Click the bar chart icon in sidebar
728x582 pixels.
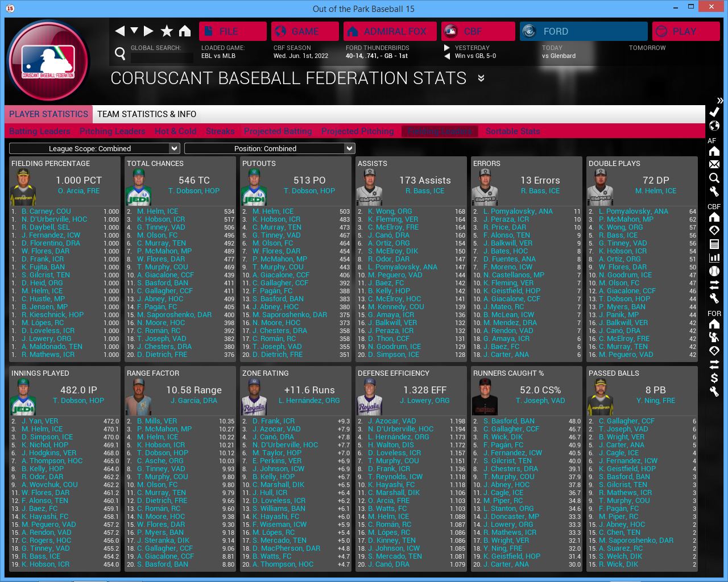point(714,257)
